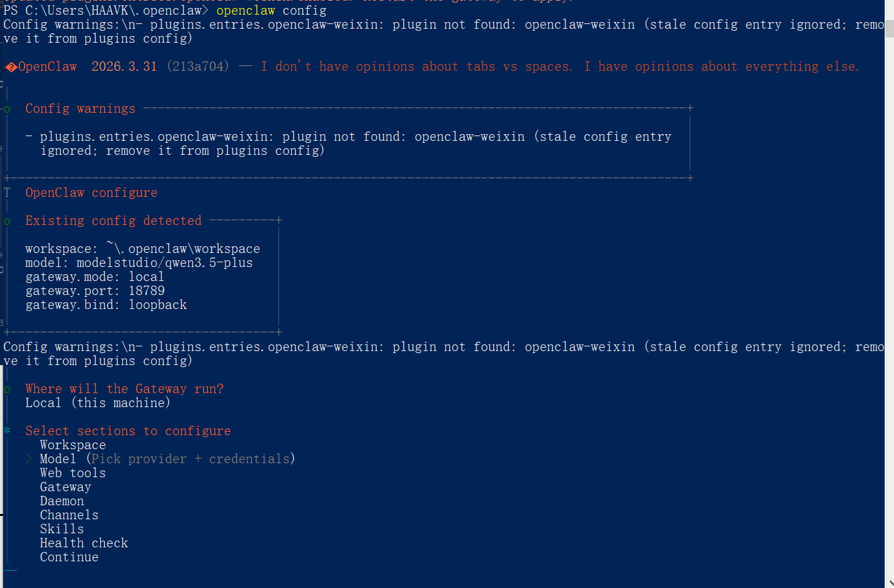Click the circle marker beside Config warnings
The height and width of the screenshot is (588, 894).
[7, 109]
